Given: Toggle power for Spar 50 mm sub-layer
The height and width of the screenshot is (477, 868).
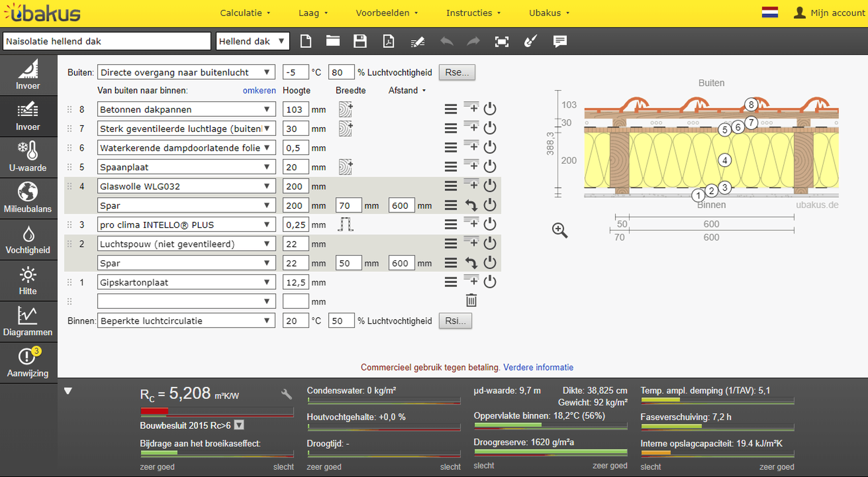Looking at the screenshot, I should (490, 263).
